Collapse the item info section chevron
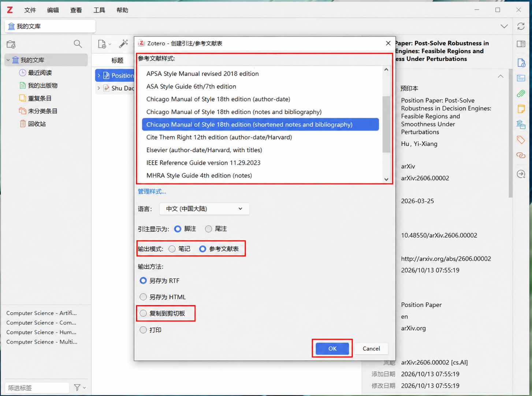The height and width of the screenshot is (396, 532). 501,76
